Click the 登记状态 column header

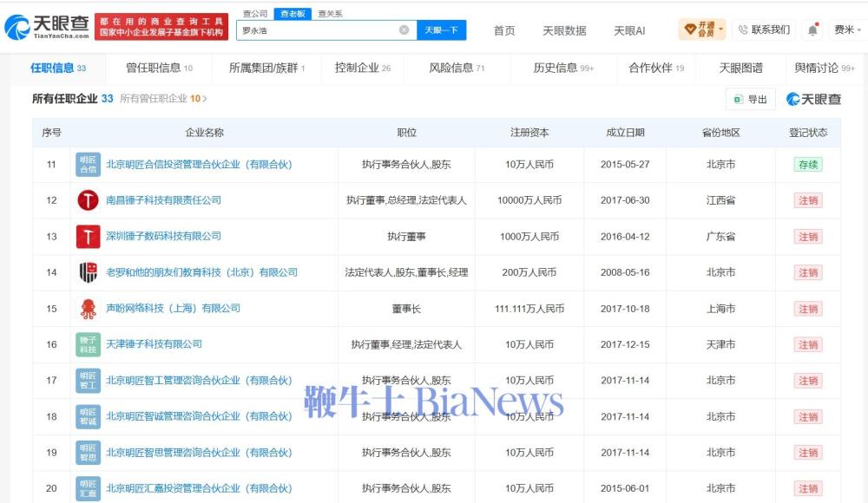(x=807, y=133)
